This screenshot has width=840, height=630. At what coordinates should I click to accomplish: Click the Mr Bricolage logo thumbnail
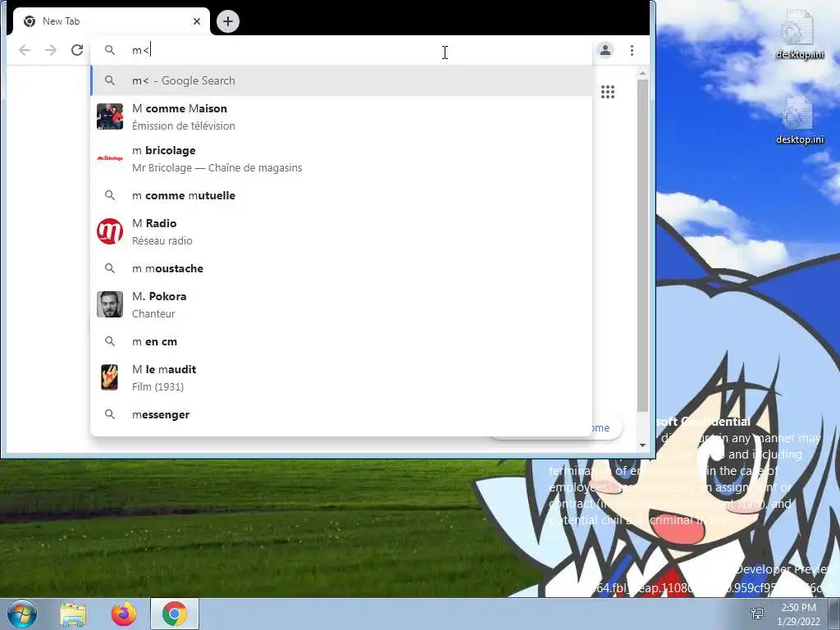point(110,158)
